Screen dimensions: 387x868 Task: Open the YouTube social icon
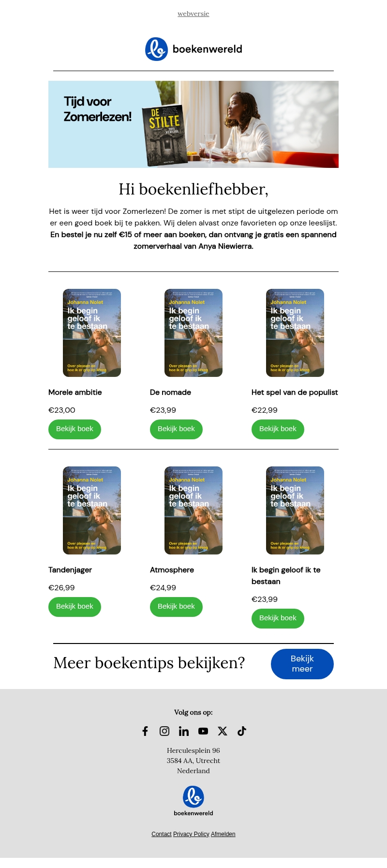[203, 731]
